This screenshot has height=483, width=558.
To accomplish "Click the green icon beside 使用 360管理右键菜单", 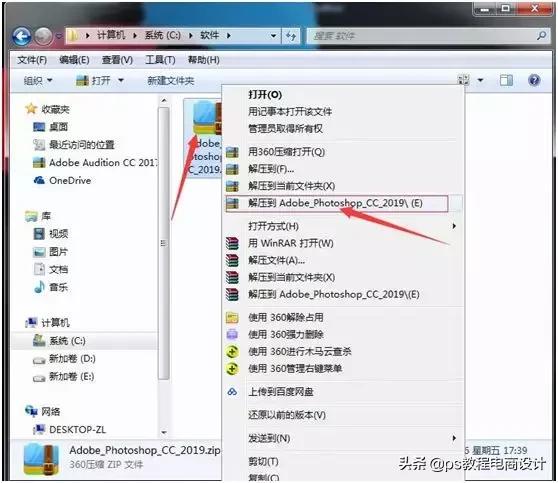I will pos(232,368).
